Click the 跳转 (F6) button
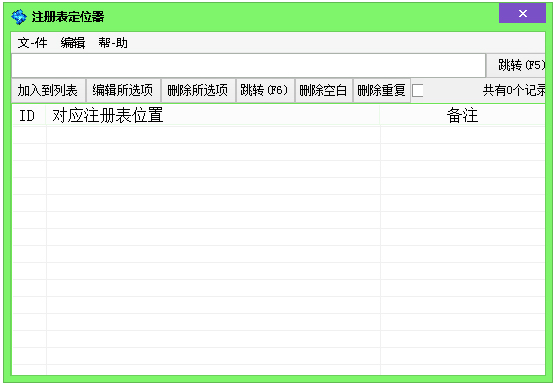 [x=265, y=91]
